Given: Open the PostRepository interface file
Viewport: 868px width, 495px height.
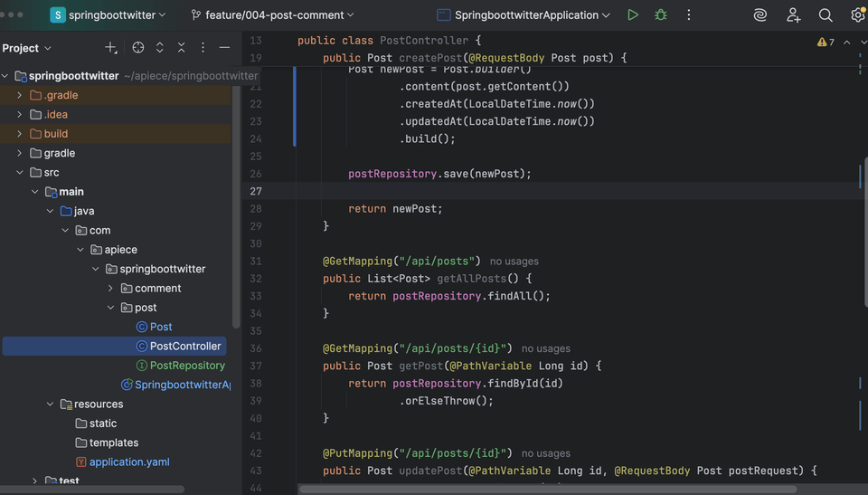Looking at the screenshot, I should [x=181, y=366].
